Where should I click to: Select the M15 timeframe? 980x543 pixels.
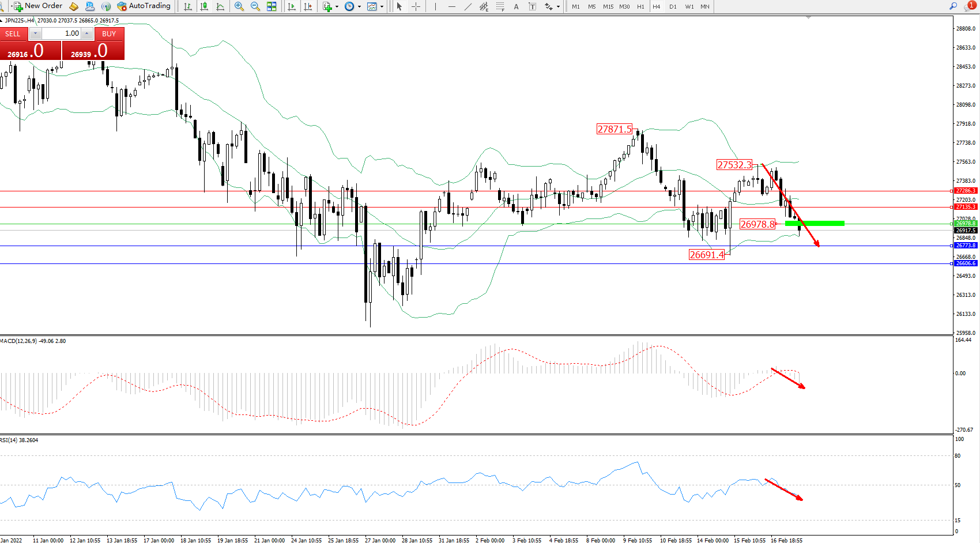click(608, 7)
